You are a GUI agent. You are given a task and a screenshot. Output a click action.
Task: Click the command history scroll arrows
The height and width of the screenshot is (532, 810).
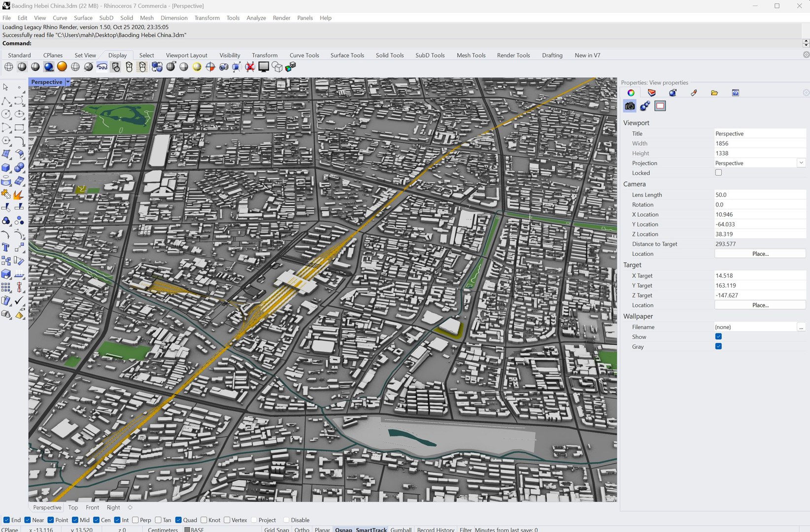tap(806, 43)
